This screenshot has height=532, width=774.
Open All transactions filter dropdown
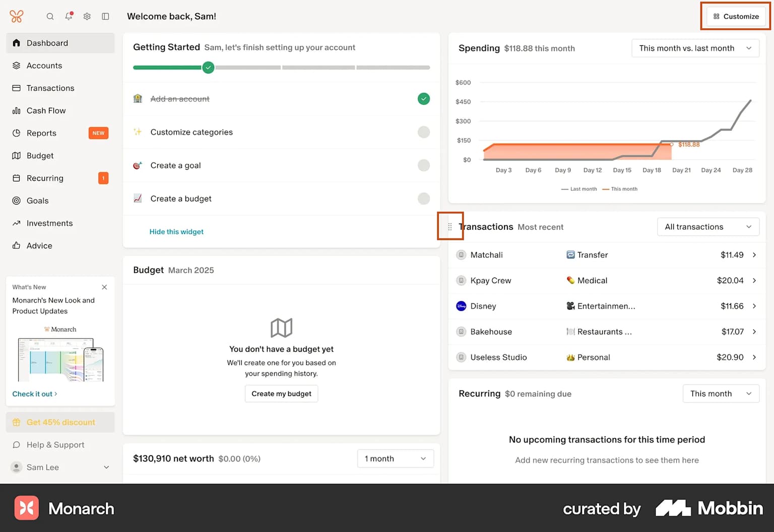tap(708, 227)
